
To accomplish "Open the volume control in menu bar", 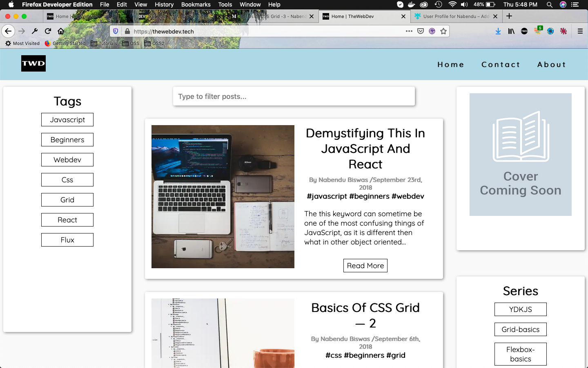I will click(464, 4).
